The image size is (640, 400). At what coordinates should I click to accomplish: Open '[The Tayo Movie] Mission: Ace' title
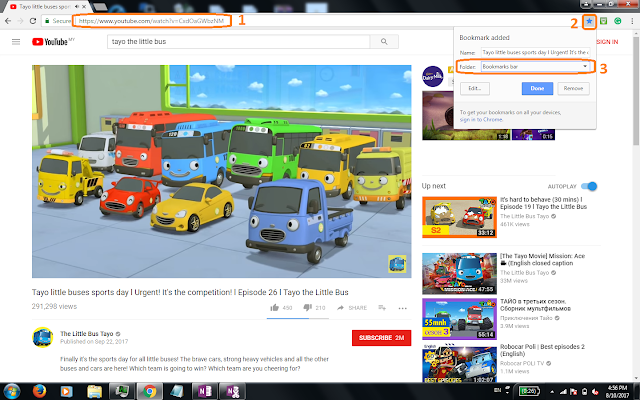[x=542, y=260]
